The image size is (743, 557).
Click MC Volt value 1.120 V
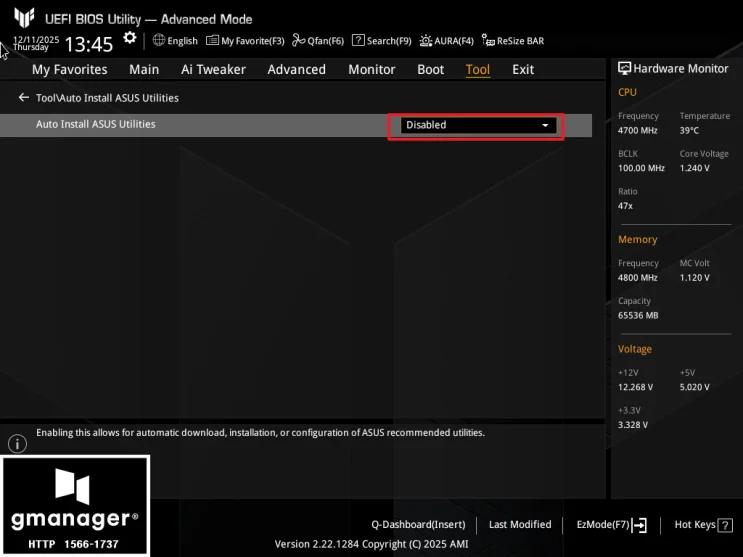pos(695,278)
